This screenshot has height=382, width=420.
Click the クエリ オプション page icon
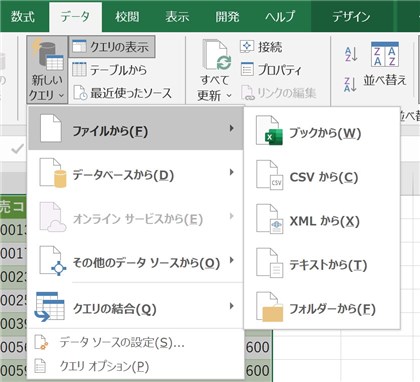click(40, 366)
